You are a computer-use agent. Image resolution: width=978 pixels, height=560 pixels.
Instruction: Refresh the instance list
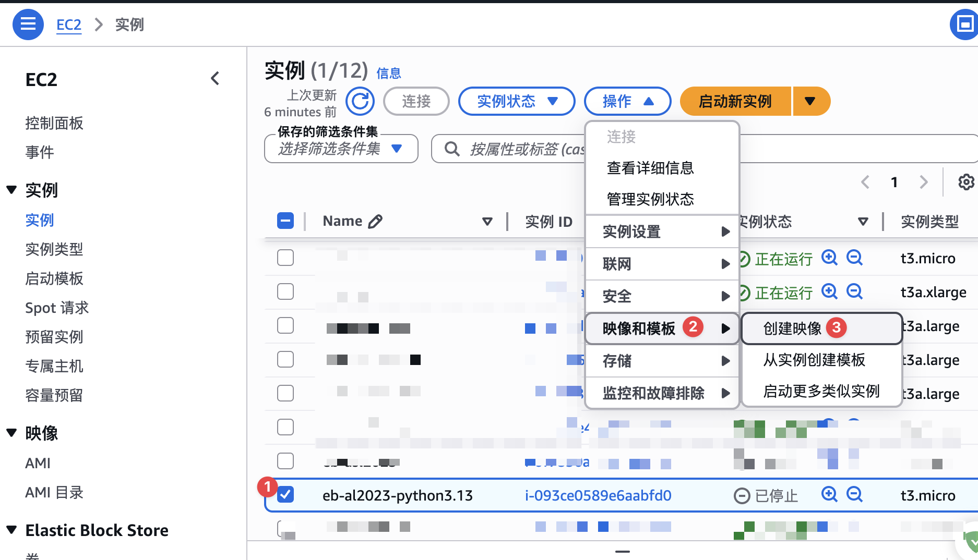pos(360,101)
